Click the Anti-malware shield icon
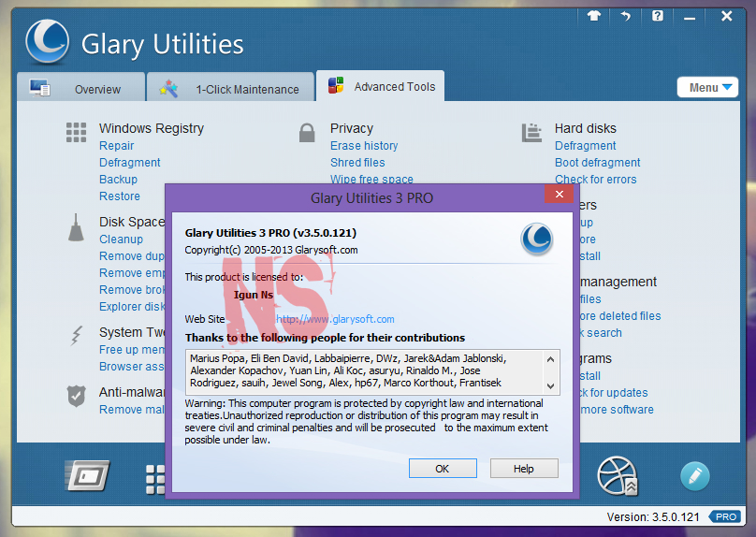This screenshot has height=537, width=756. point(76,397)
